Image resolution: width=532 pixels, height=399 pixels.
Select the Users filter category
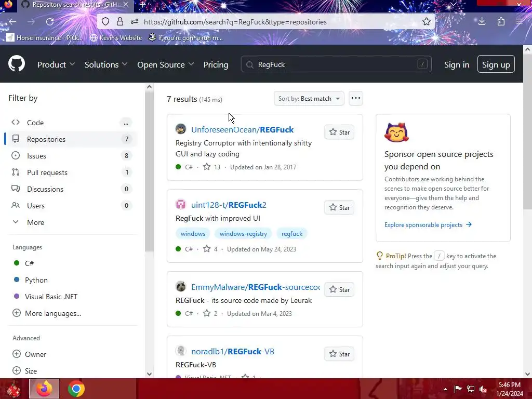71,206
